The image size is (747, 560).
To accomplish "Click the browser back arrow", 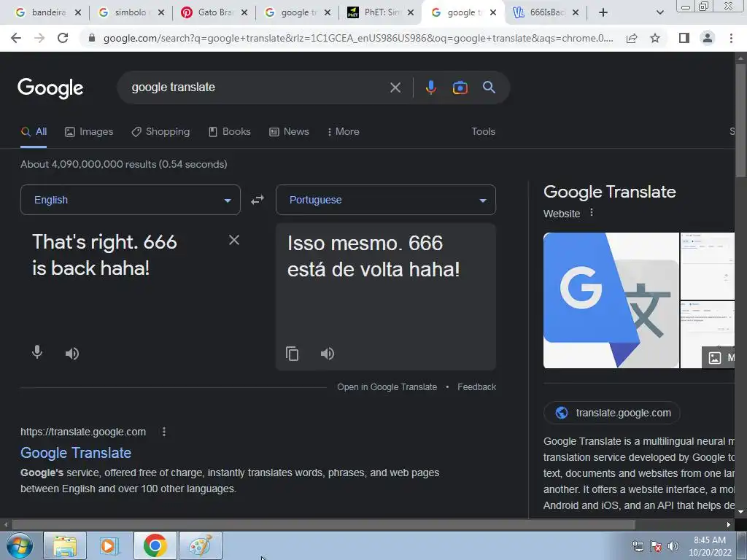I will [x=16, y=38].
